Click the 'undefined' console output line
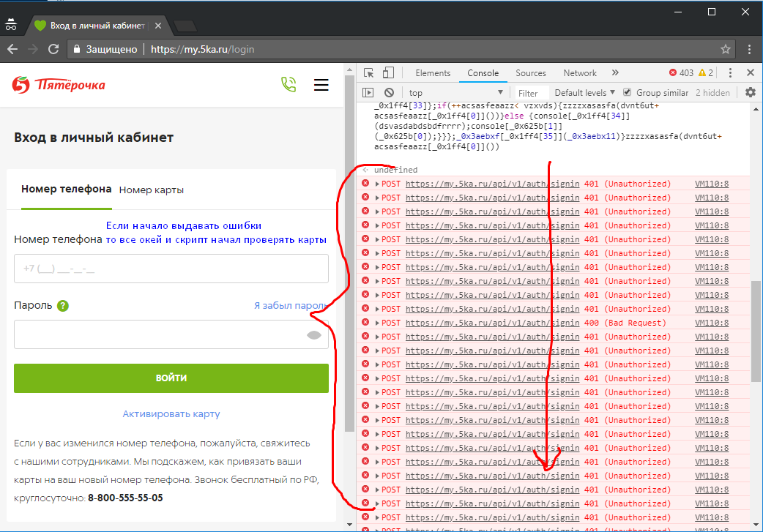The image size is (763, 532). click(395, 170)
